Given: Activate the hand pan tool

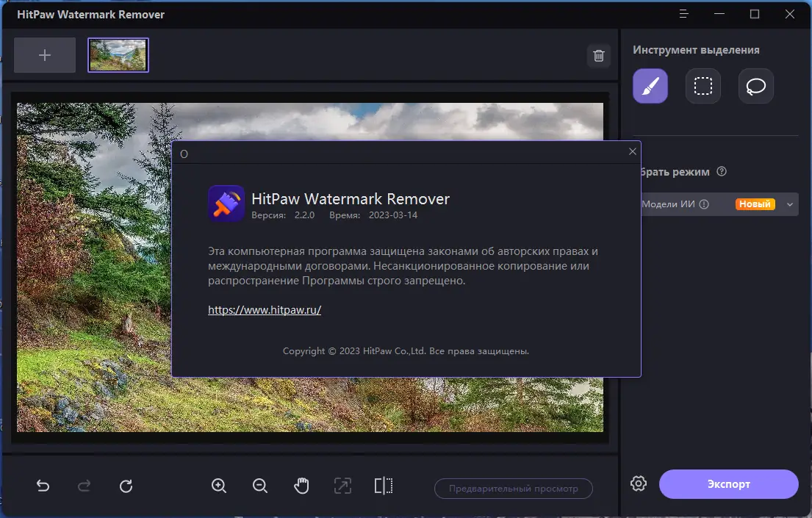Looking at the screenshot, I should (x=301, y=486).
